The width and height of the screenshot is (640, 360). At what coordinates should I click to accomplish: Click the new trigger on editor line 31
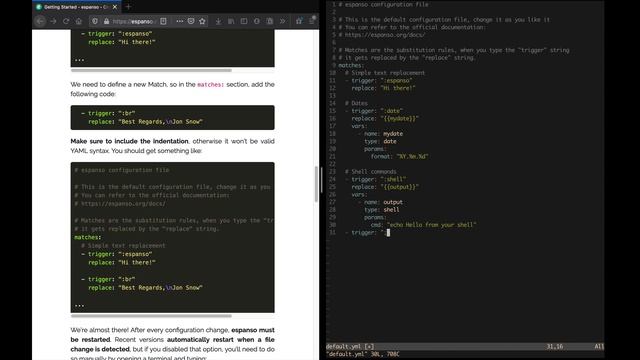(367, 233)
